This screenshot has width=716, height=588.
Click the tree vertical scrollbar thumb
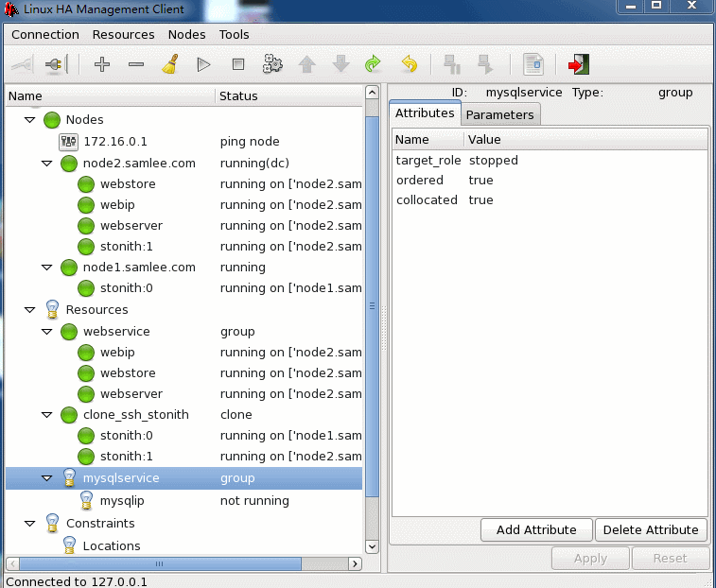click(x=372, y=307)
